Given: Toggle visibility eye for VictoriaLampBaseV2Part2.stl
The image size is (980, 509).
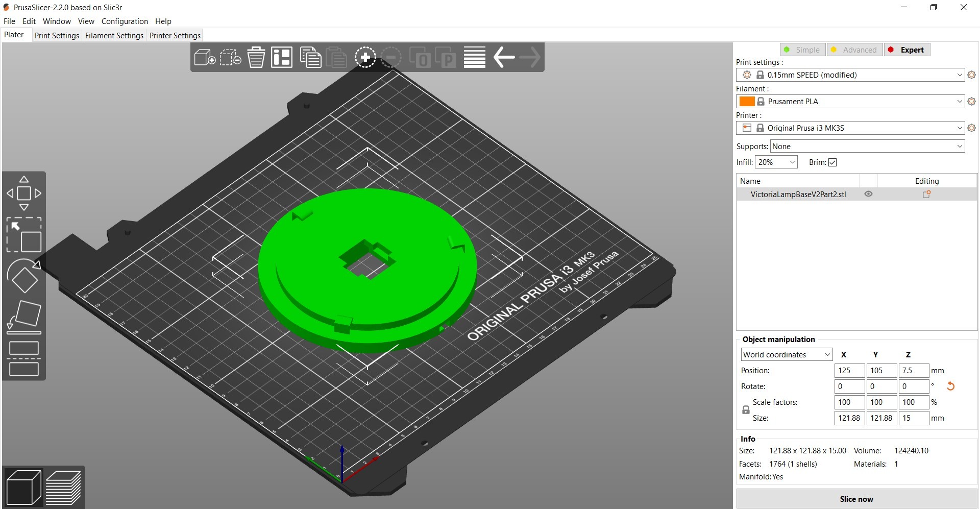Looking at the screenshot, I should coord(868,194).
